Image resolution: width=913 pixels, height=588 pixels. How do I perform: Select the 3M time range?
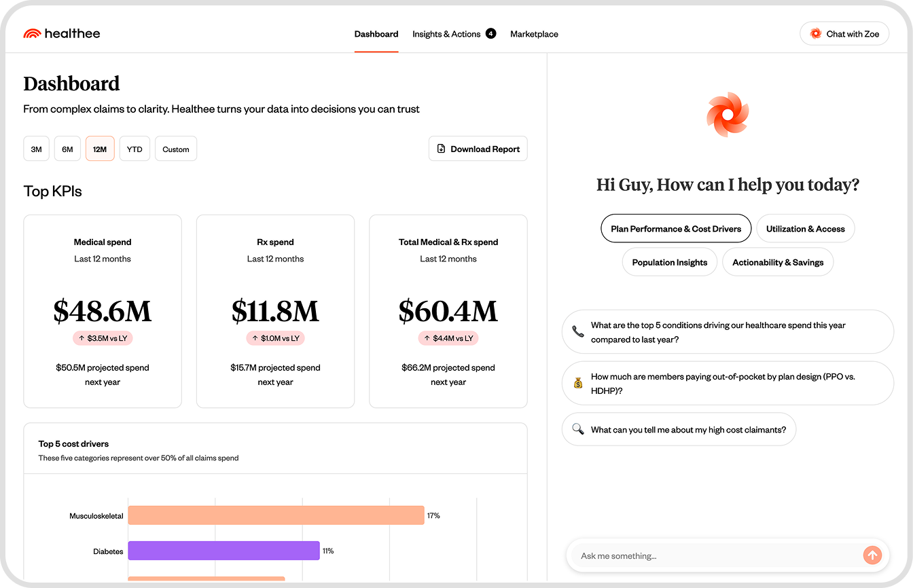point(37,149)
